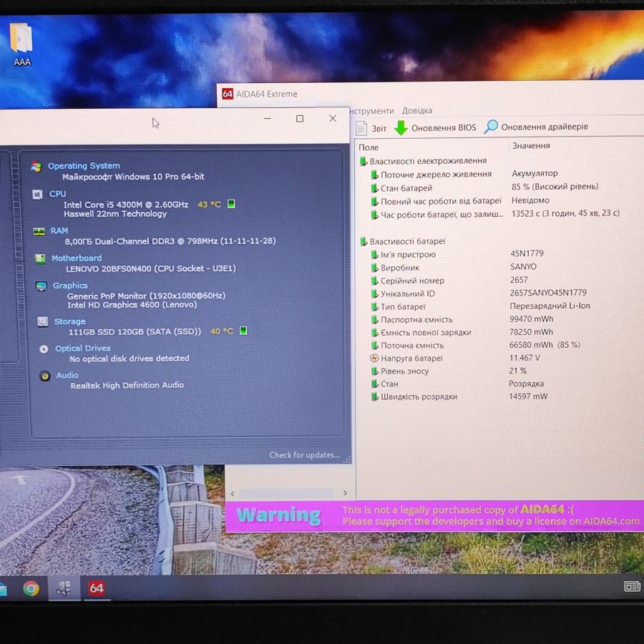Click Оновлення BIOS toolbar button

click(435, 128)
